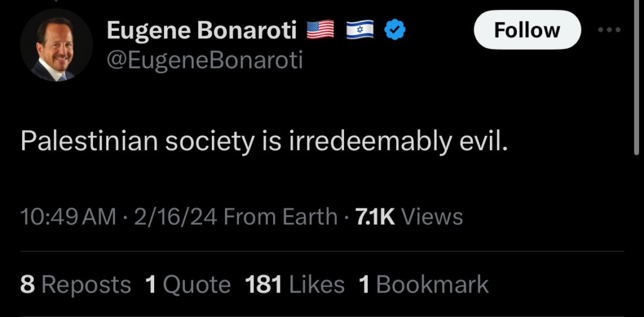Click the 7.1K Views count
644x317 pixels.
click(x=409, y=217)
